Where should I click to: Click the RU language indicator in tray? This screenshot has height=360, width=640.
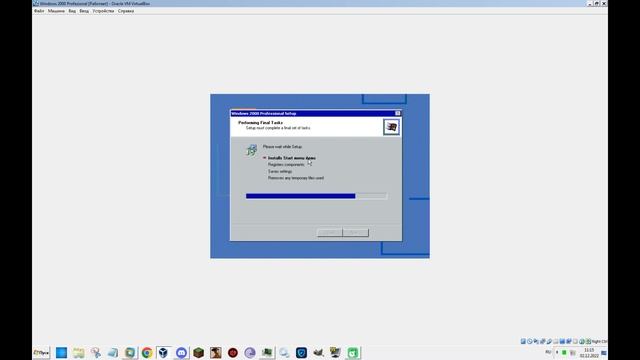pyautogui.click(x=548, y=352)
